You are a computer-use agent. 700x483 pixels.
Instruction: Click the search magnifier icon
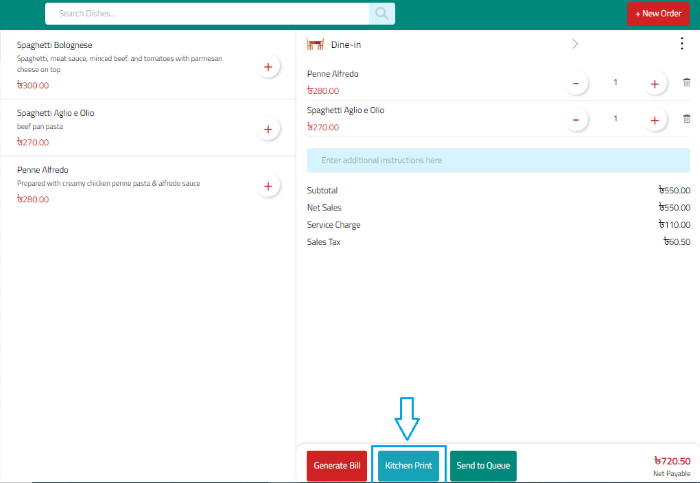(382, 14)
